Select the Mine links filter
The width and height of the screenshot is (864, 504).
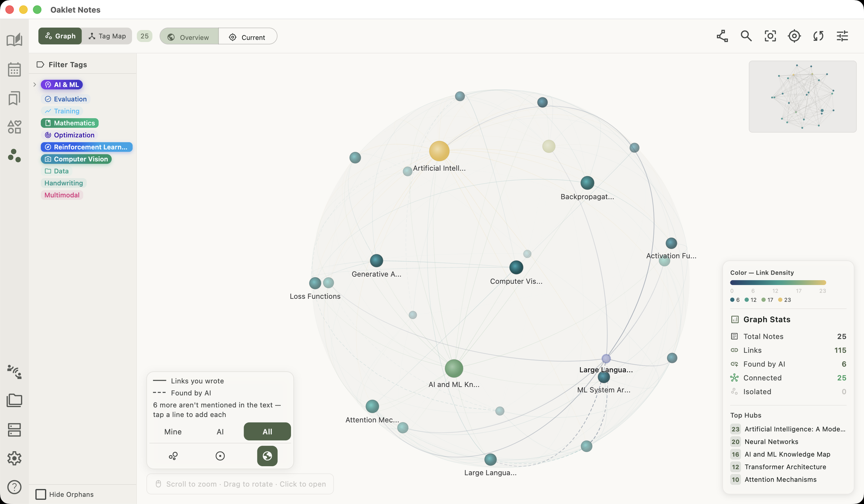(x=173, y=432)
